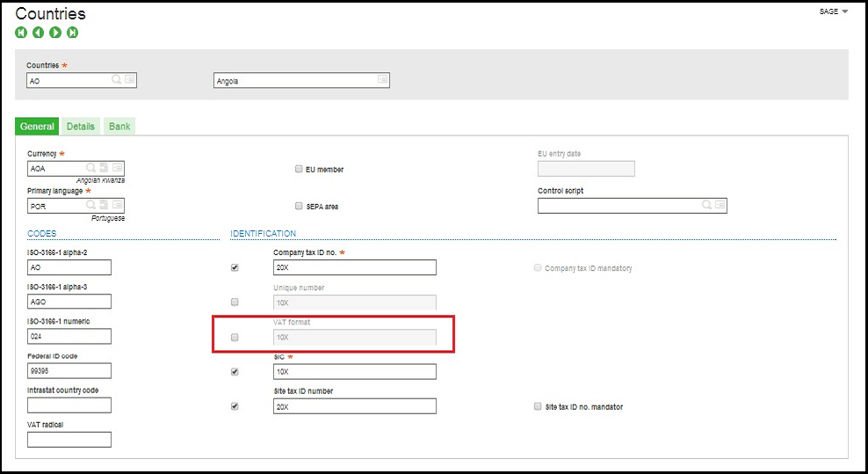Click the Angolan Kwanza currency description

click(x=100, y=181)
